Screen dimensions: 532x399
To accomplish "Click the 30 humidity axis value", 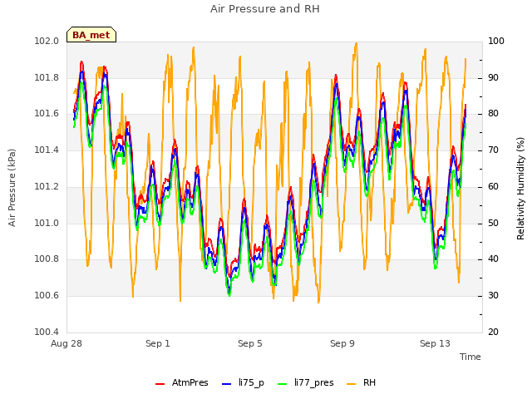I will tap(493, 296).
